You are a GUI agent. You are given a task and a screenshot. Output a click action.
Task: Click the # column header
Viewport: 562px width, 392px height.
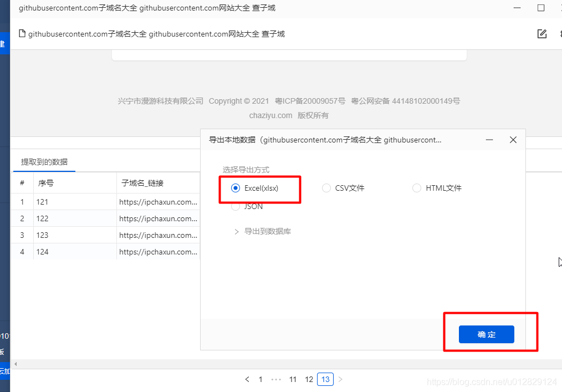pos(22,183)
